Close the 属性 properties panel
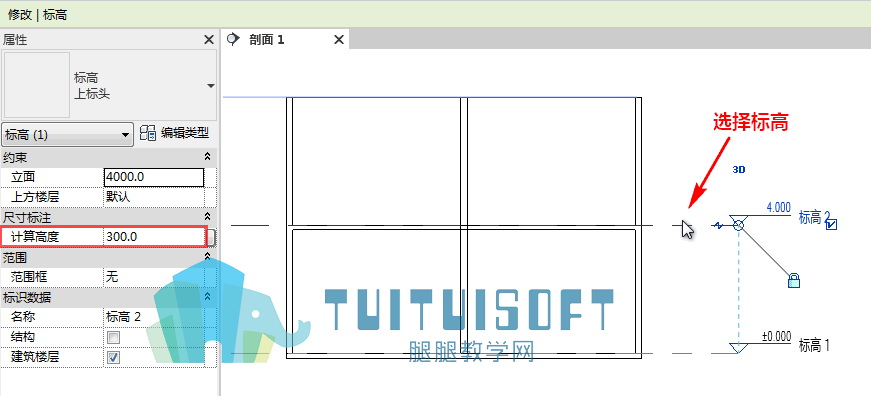871x396 pixels. [209, 39]
